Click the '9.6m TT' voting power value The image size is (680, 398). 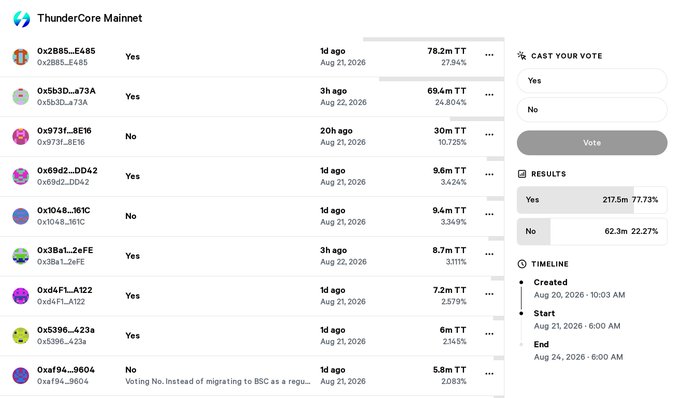(x=449, y=171)
